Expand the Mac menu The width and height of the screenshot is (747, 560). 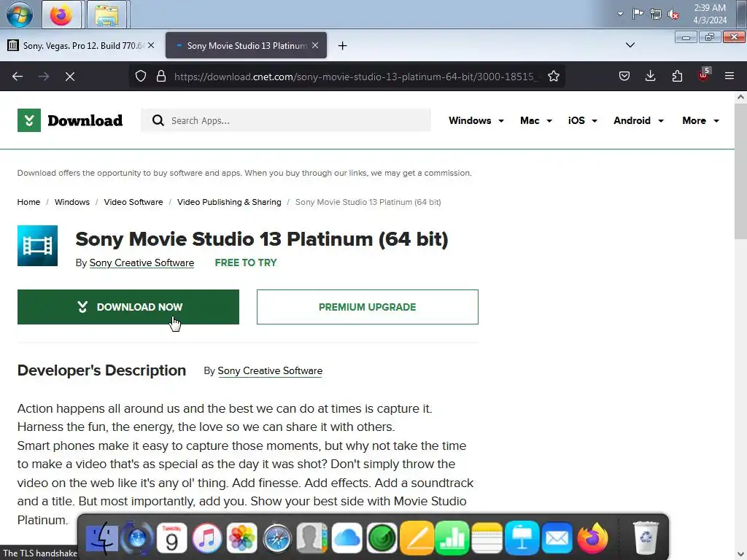pos(536,120)
